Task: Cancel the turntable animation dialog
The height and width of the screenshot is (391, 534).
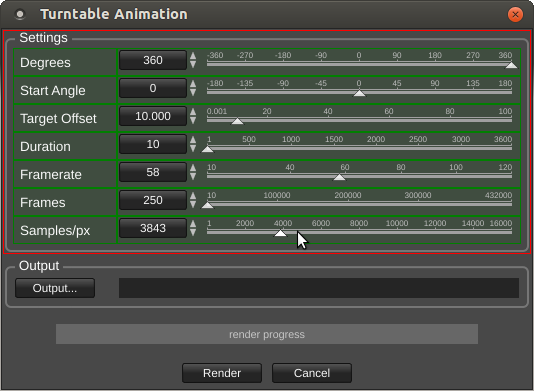Action: pyautogui.click(x=312, y=373)
